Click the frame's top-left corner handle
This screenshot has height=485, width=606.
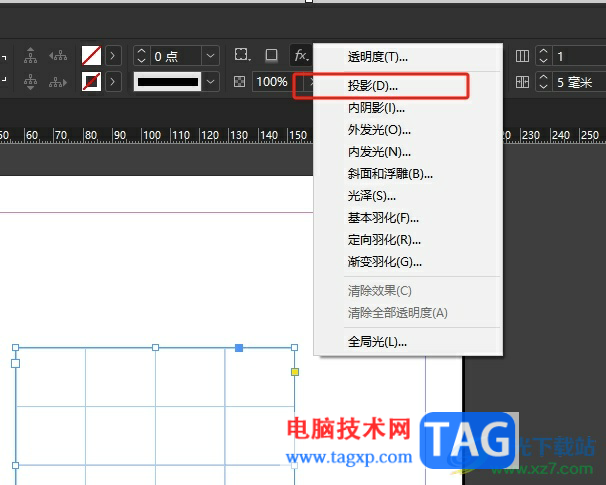tap(15, 348)
